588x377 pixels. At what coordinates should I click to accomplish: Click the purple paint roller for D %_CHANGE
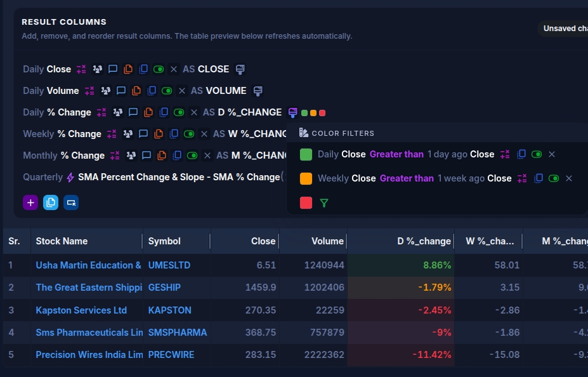(x=293, y=112)
